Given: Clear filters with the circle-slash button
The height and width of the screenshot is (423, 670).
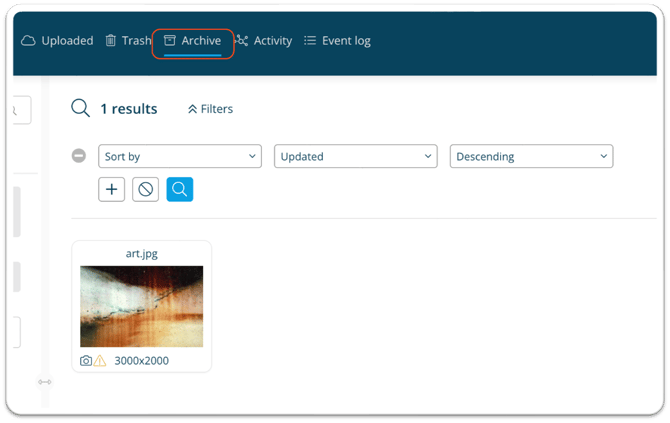Looking at the screenshot, I should click(146, 189).
